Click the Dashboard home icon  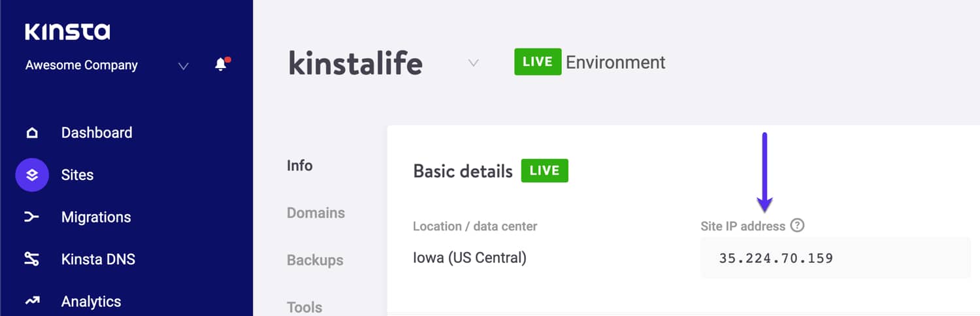31,133
